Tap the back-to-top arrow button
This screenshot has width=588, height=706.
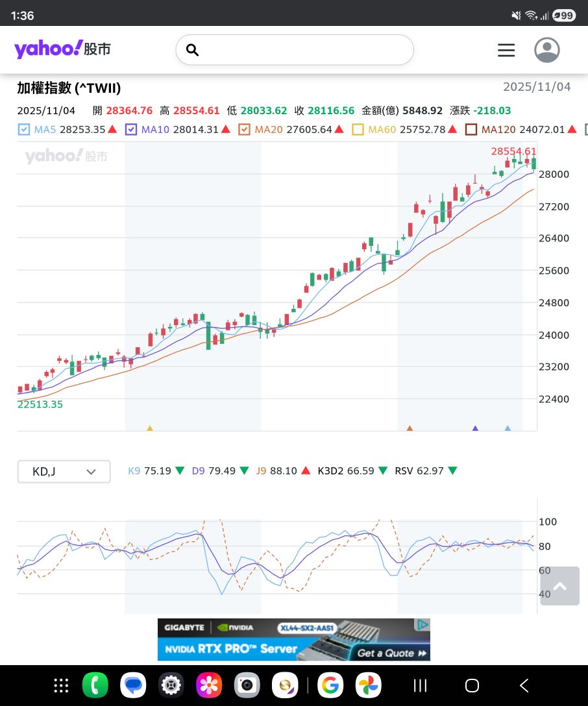(559, 586)
